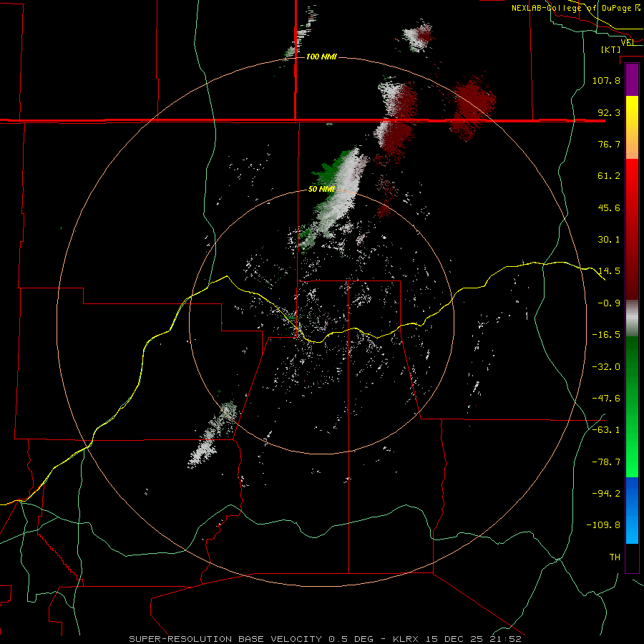This screenshot has width=644, height=644.
Task: Select the -47.6 legend value
Action: point(606,399)
